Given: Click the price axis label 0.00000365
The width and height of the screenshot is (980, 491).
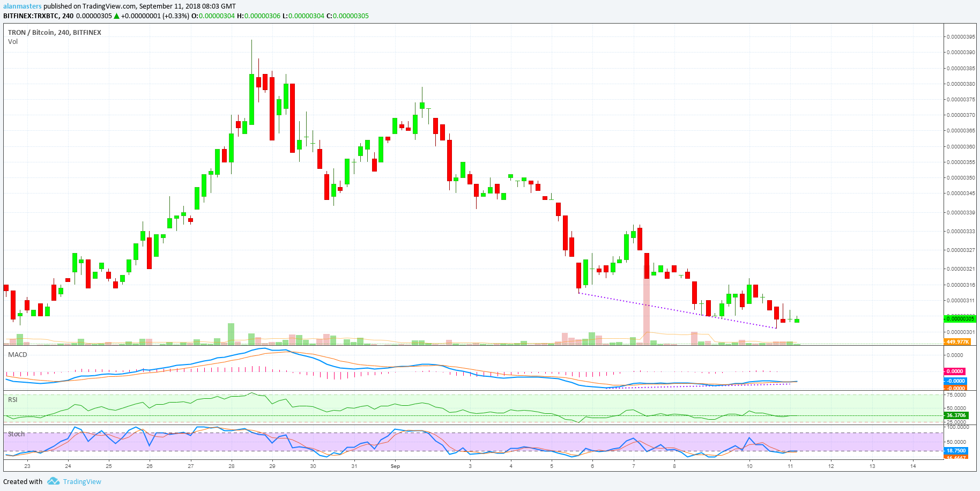Looking at the screenshot, I should (961, 131).
